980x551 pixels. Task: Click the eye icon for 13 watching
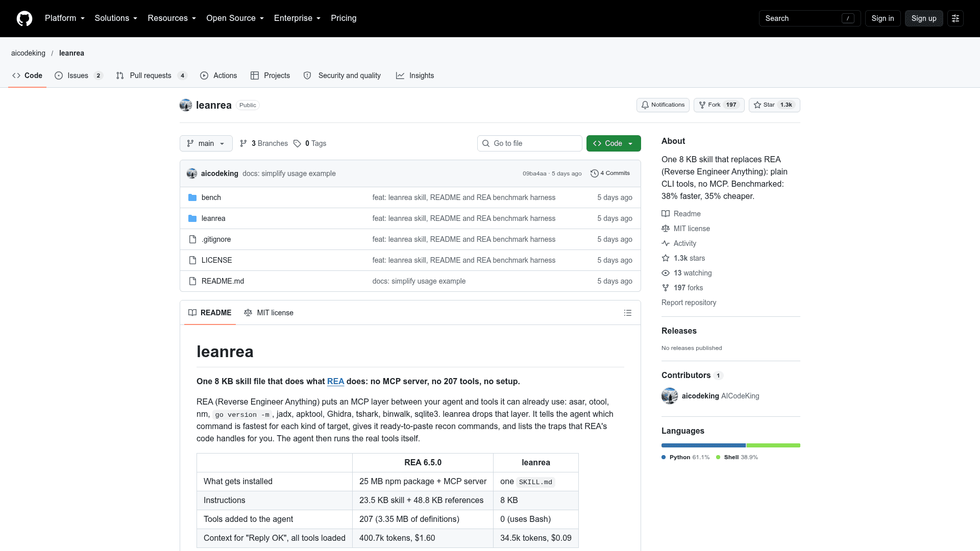666,273
